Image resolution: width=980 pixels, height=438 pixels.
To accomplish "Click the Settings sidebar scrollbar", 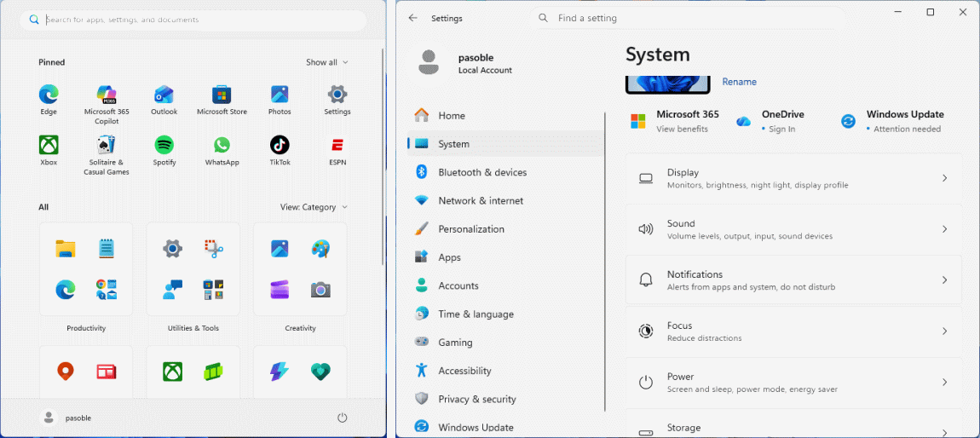I will [x=605, y=261].
